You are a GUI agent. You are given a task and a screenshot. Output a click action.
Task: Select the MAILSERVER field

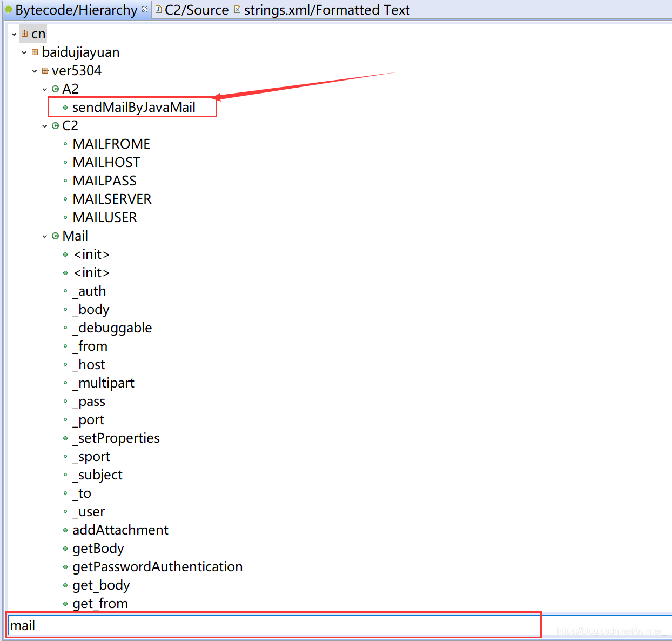click(x=112, y=199)
